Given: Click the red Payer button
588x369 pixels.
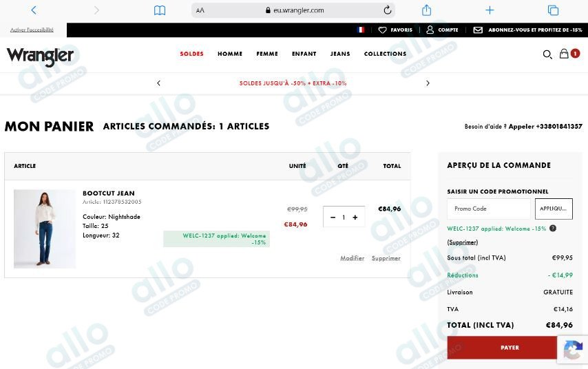Looking at the screenshot, I should coord(502,348).
